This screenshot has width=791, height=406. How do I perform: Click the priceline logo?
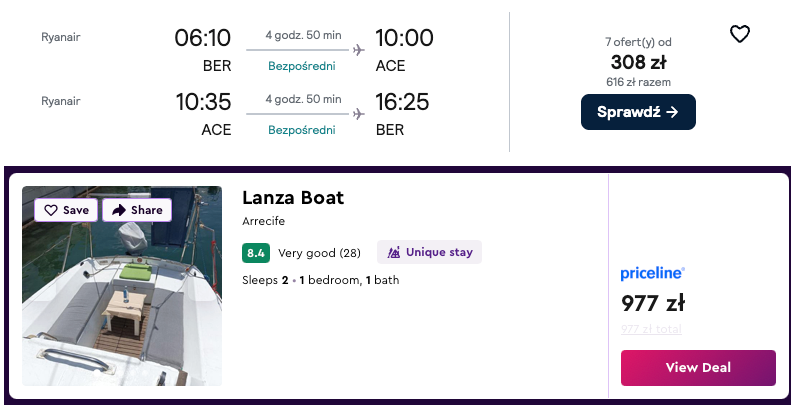coord(652,273)
